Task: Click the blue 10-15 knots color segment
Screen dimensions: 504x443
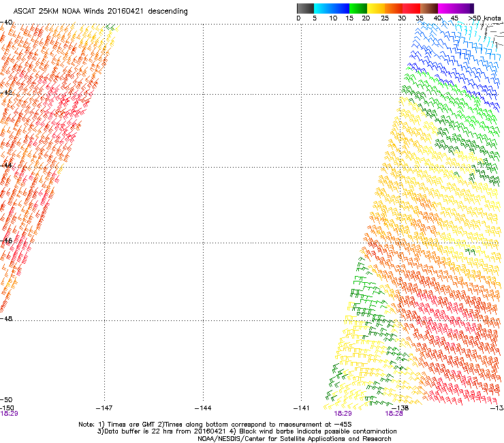Action: coord(341,8)
